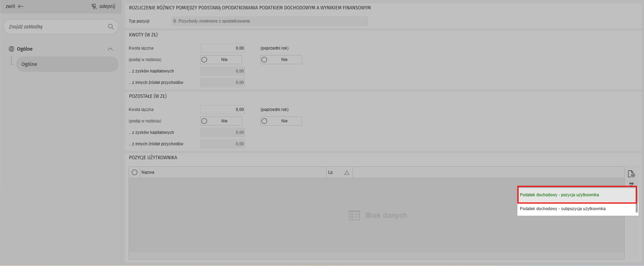This screenshot has height=266, width=644.
Task: Click the sort triangle in Lp column
Action: tap(346, 172)
